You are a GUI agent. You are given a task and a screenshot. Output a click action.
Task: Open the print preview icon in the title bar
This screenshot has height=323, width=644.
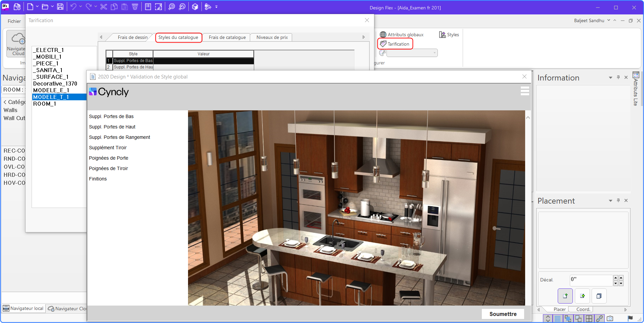pos(17,7)
